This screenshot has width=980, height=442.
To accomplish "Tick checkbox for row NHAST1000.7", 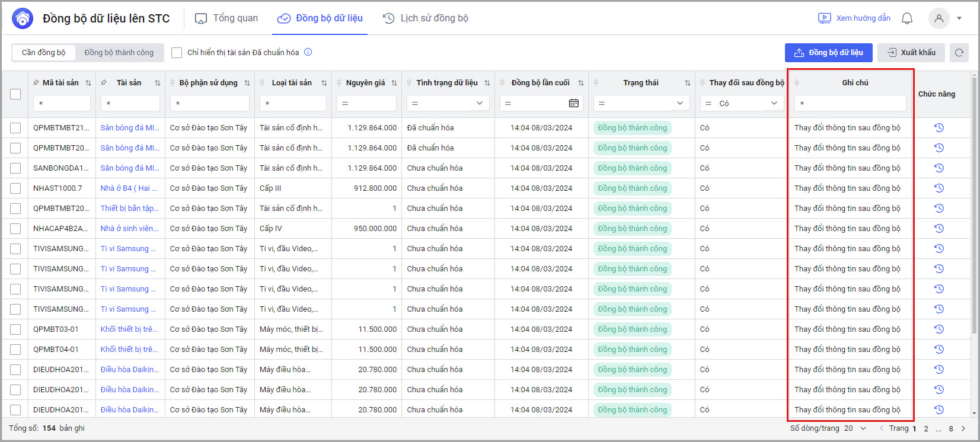I will pos(15,188).
